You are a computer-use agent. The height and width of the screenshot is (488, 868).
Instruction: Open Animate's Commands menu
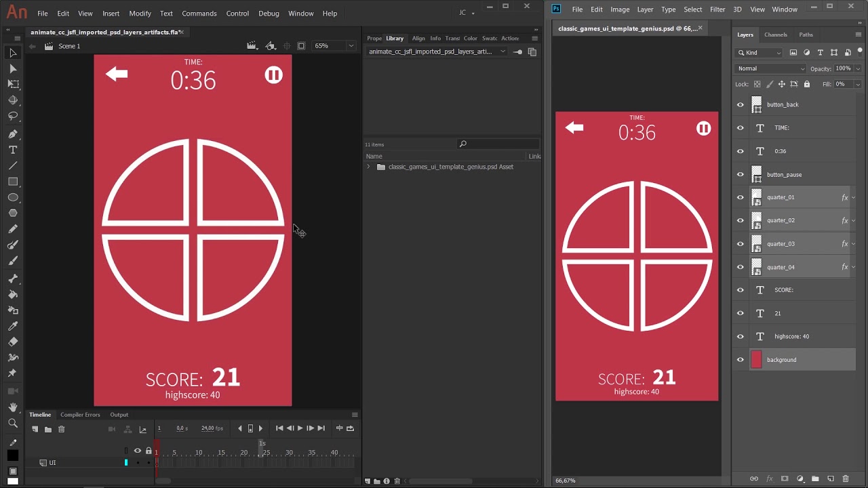pyautogui.click(x=199, y=14)
